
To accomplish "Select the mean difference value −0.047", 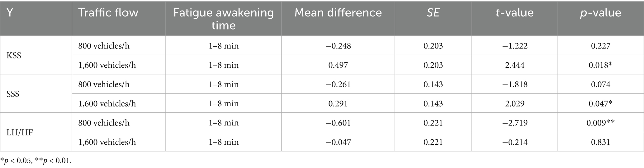I will [x=338, y=143].
